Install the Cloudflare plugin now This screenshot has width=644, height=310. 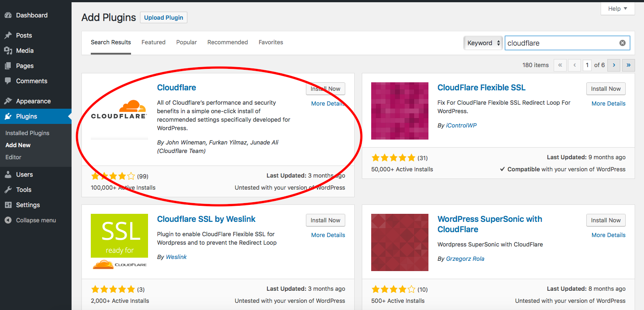[326, 89]
